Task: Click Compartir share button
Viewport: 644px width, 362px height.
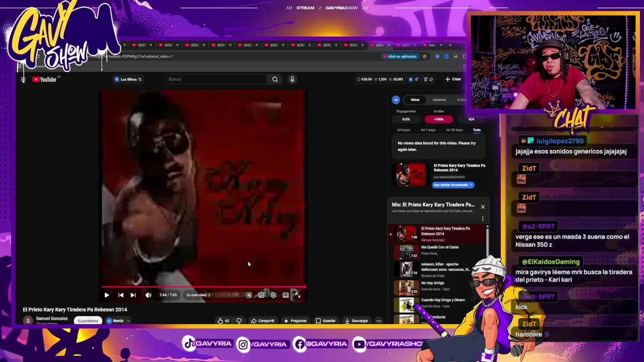Action: (x=263, y=321)
